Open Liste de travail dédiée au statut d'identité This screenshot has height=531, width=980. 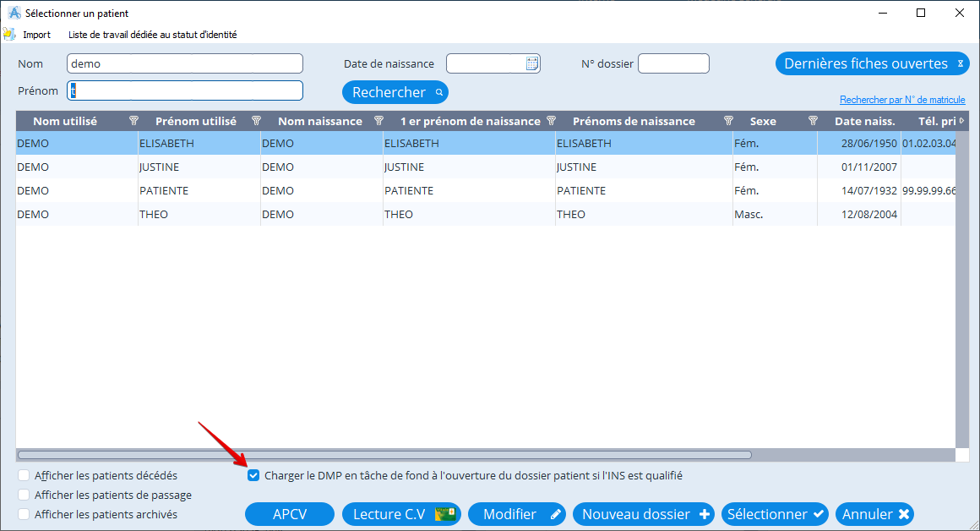[x=152, y=35]
